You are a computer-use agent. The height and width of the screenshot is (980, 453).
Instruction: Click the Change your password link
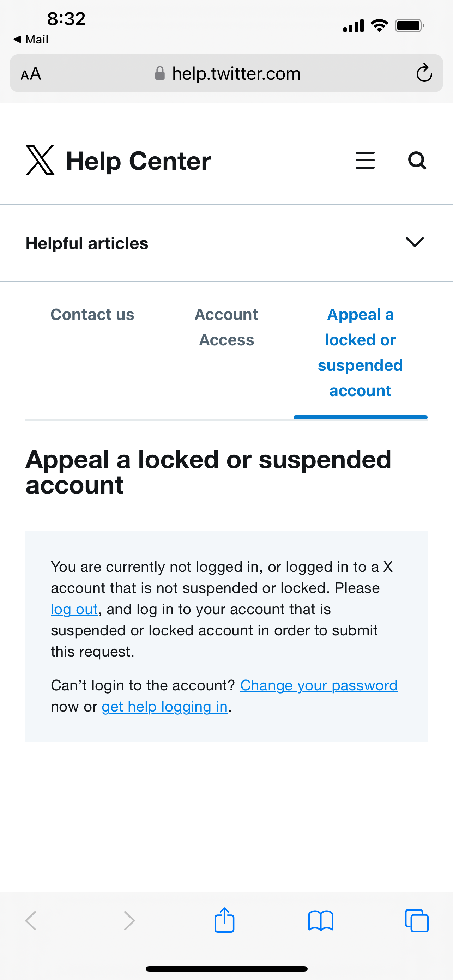coord(319,685)
